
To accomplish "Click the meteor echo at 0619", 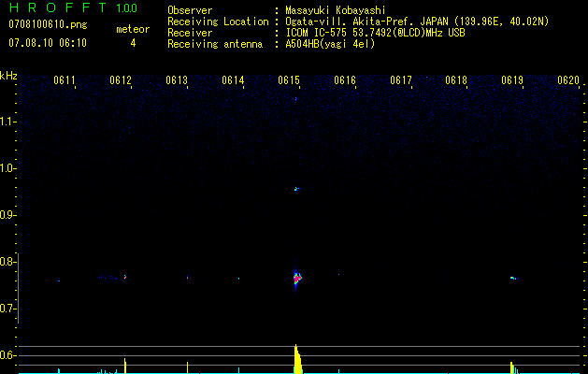I will point(513,278).
